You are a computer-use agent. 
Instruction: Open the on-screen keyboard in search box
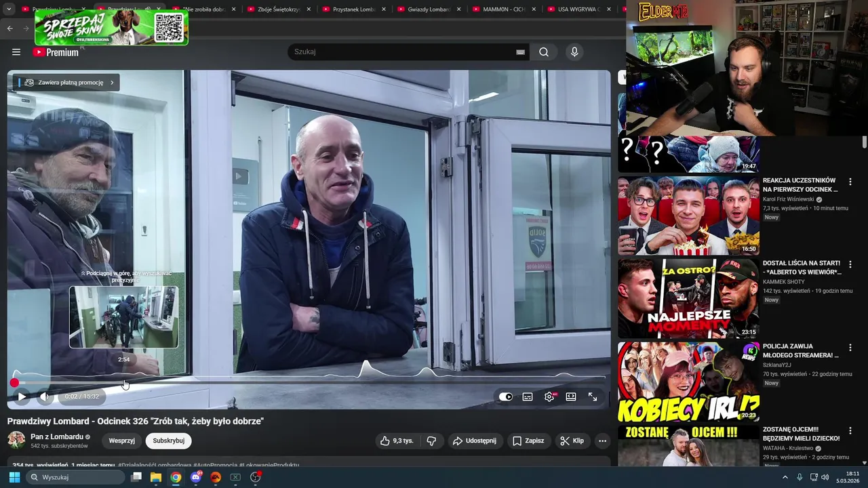(520, 52)
